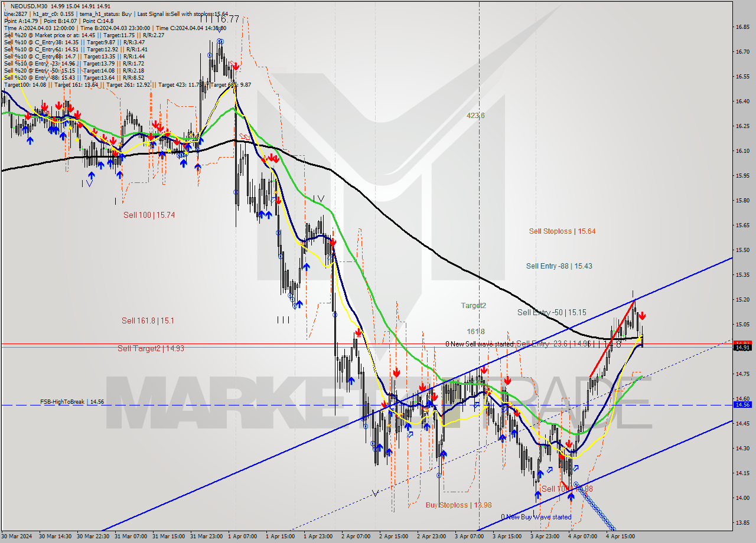Click the 'Buy Stoploss | 13.98' label
The height and width of the screenshot is (543, 756).
coord(458,505)
